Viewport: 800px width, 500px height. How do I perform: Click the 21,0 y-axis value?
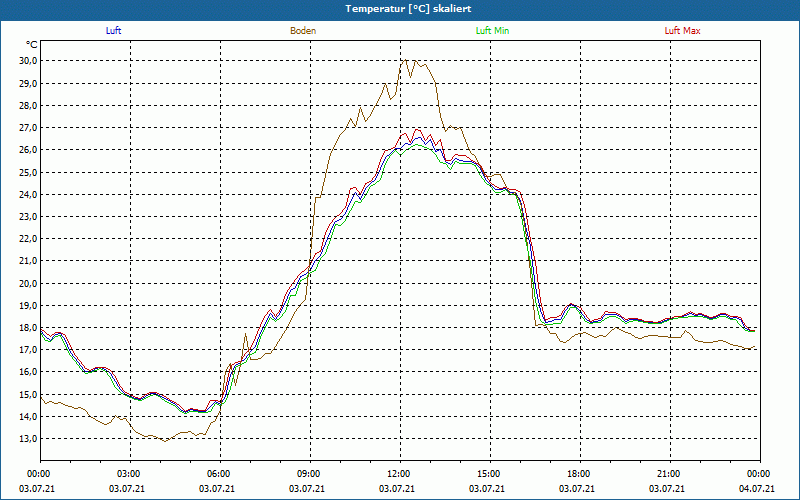(29, 261)
